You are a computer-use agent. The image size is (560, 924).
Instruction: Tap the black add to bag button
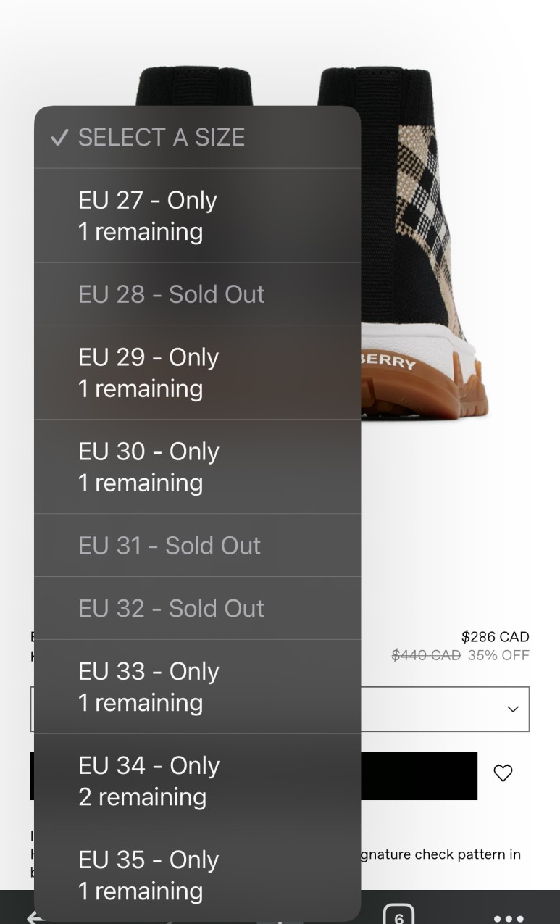419,775
